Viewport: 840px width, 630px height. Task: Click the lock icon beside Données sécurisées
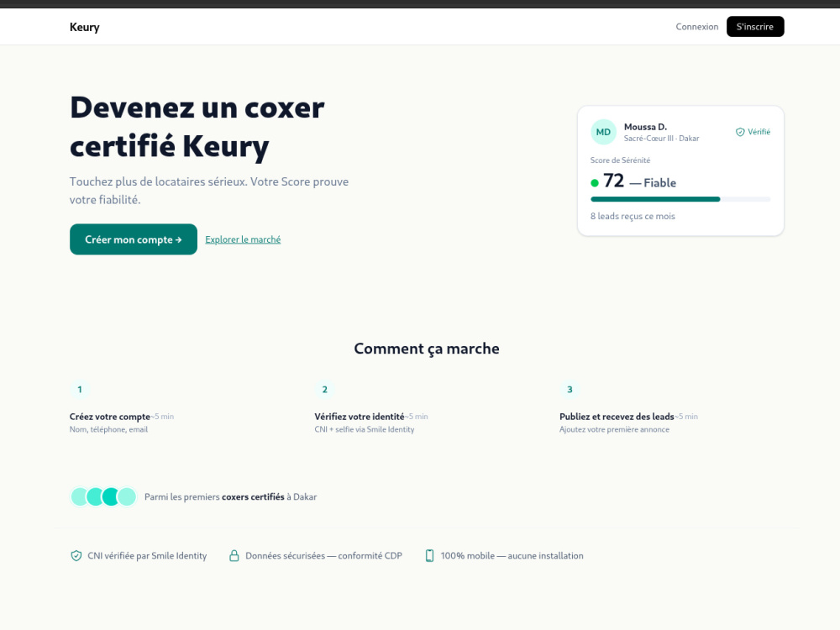click(x=234, y=555)
